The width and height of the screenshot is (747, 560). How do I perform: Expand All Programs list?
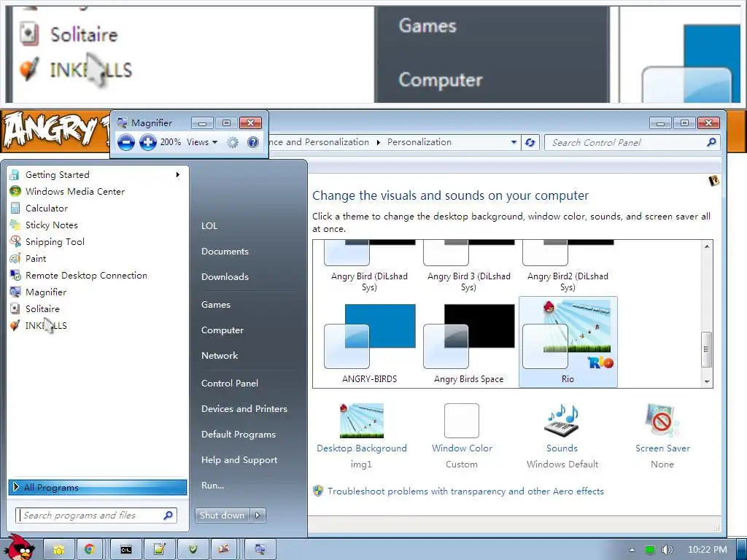pyautogui.click(x=98, y=487)
